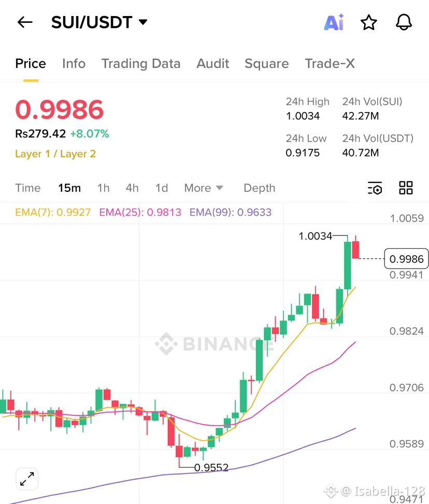Switch to the Price tab

pos(31,64)
